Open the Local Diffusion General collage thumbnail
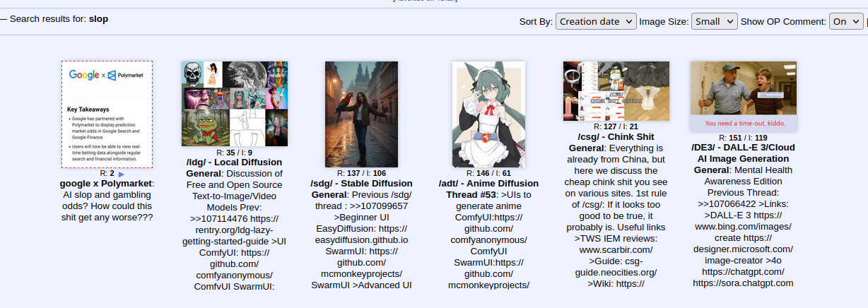868x308 pixels. coord(235,103)
